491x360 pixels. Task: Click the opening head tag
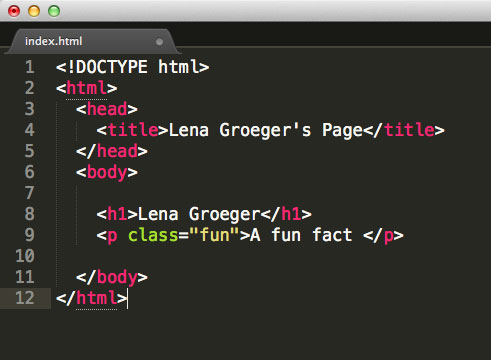[107, 109]
